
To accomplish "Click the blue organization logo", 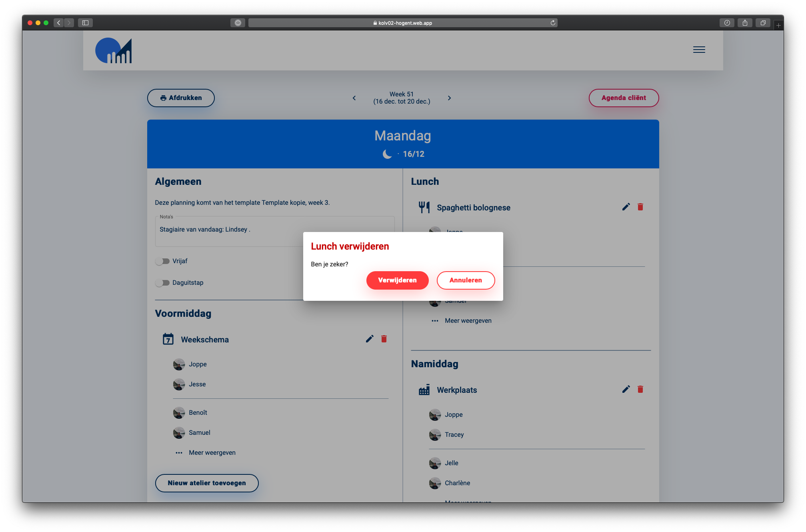I will tap(114, 51).
